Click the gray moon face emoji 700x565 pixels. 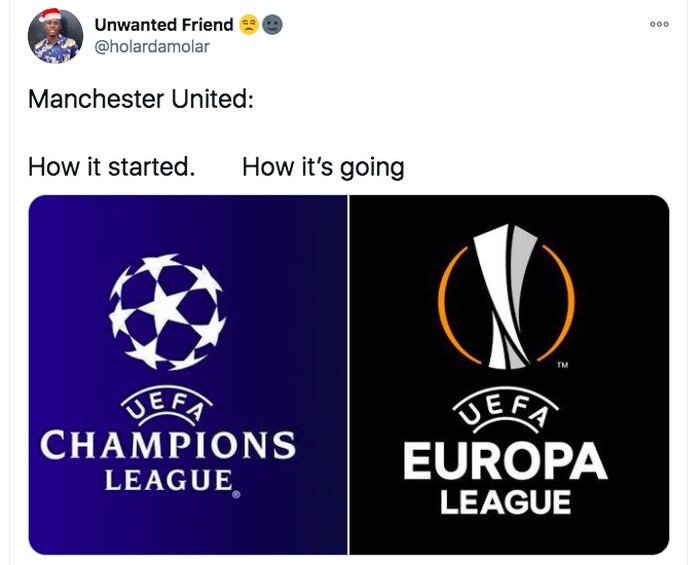[x=272, y=24]
